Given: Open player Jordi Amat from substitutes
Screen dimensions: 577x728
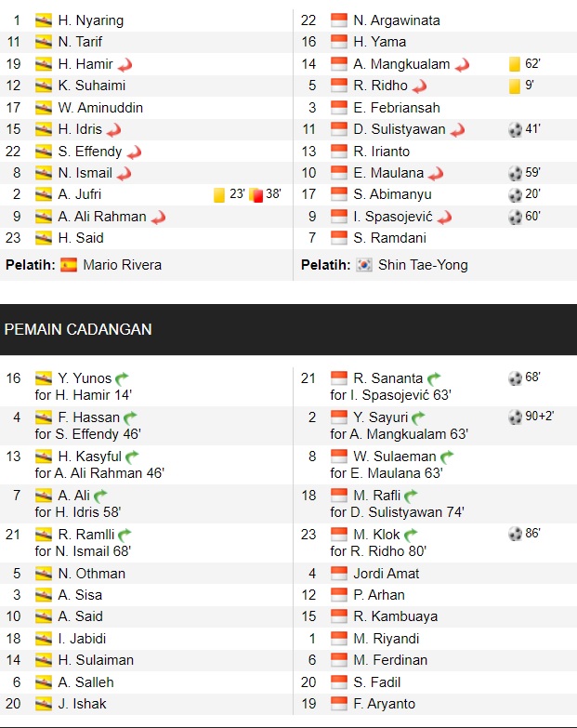Looking at the screenshot, I should (x=386, y=574).
